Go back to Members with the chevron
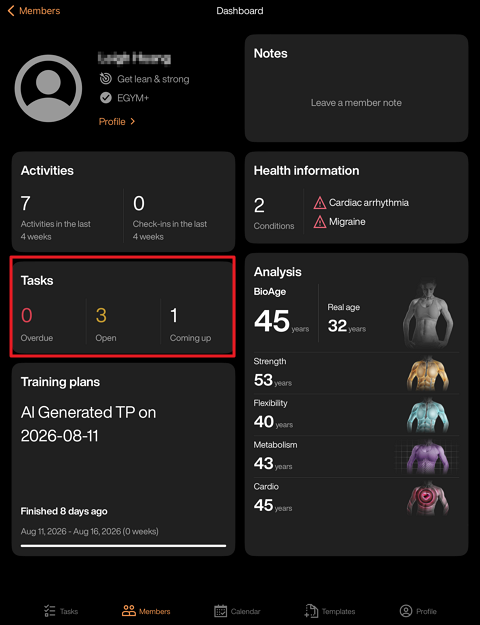 tap(11, 11)
